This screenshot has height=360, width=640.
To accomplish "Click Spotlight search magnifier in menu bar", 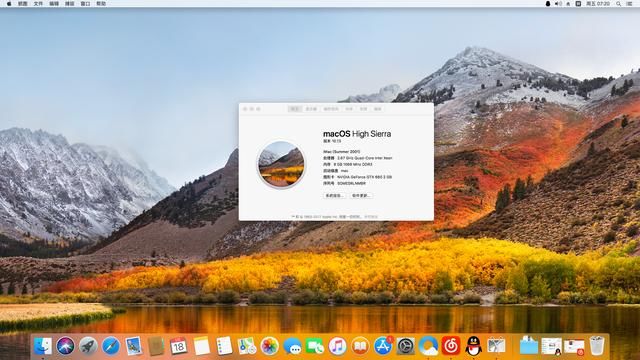I will [619, 4].
